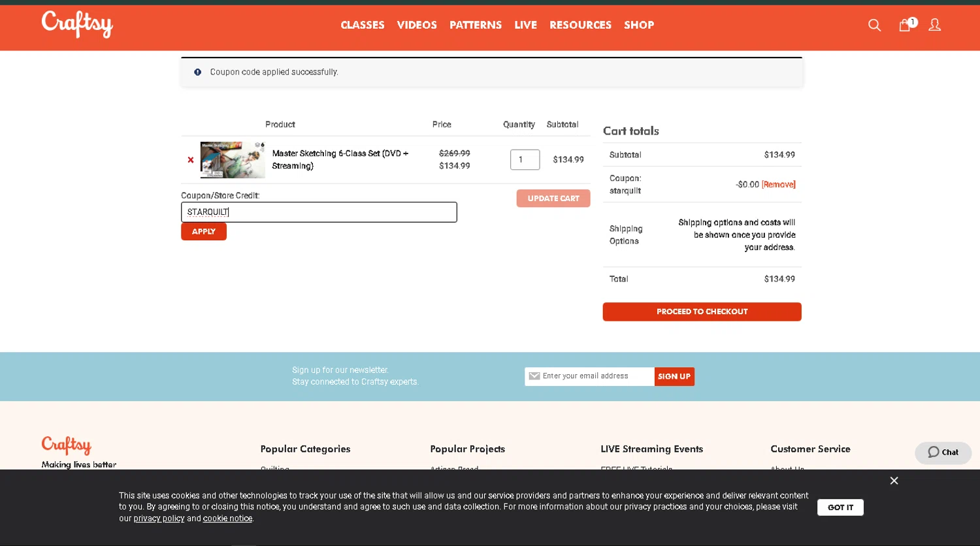Open Master Sketching 6-Class Set product link
980x546 pixels.
point(340,159)
